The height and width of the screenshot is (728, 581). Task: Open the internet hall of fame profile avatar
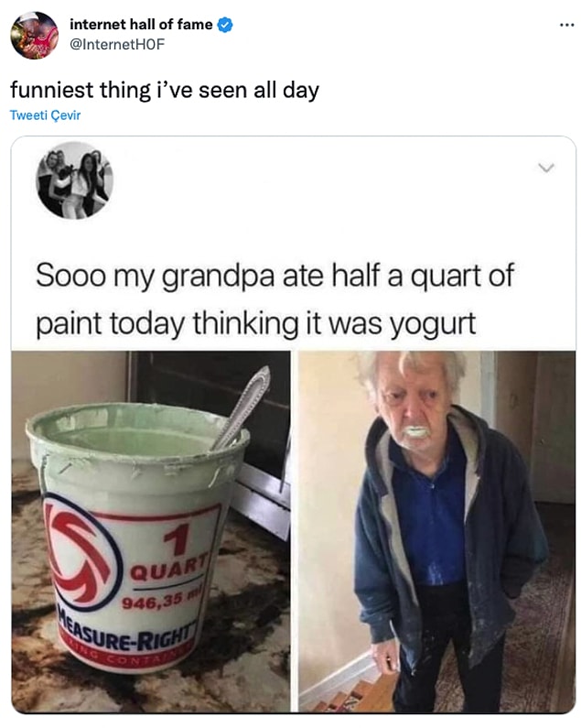[x=35, y=36]
